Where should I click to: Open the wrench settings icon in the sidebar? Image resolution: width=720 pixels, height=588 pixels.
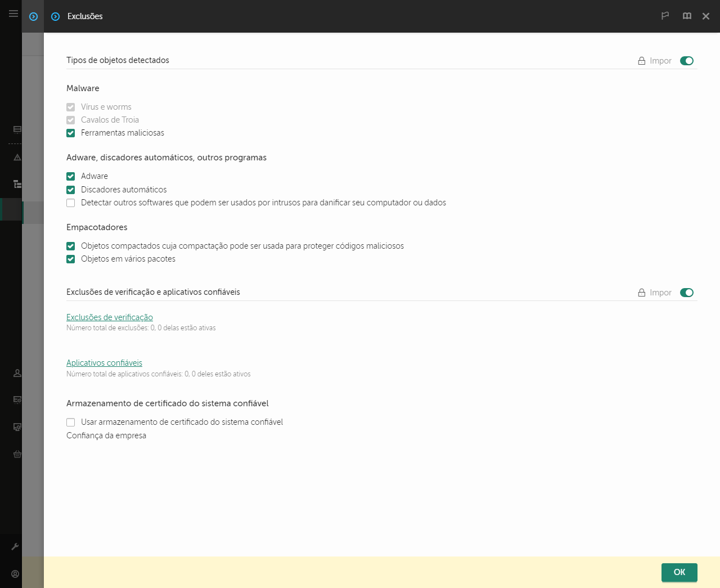[x=17, y=546]
